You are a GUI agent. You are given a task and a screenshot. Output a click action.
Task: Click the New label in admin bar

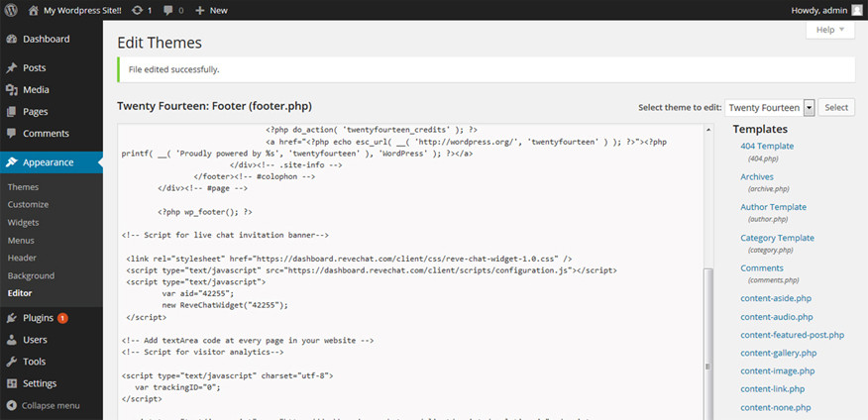(x=219, y=10)
